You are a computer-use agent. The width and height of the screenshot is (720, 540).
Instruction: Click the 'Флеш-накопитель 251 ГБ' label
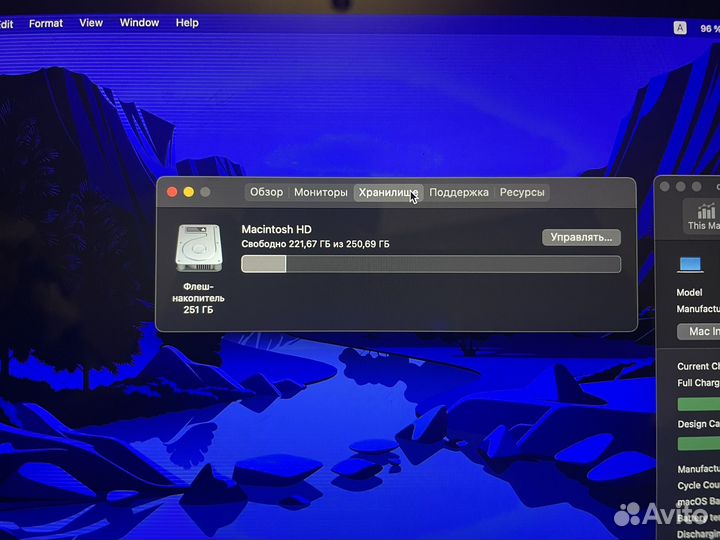(198, 298)
